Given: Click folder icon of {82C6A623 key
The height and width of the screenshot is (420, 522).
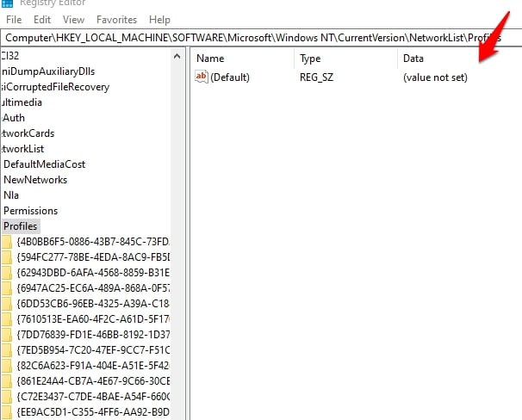Looking at the screenshot, I should coord(7,366).
